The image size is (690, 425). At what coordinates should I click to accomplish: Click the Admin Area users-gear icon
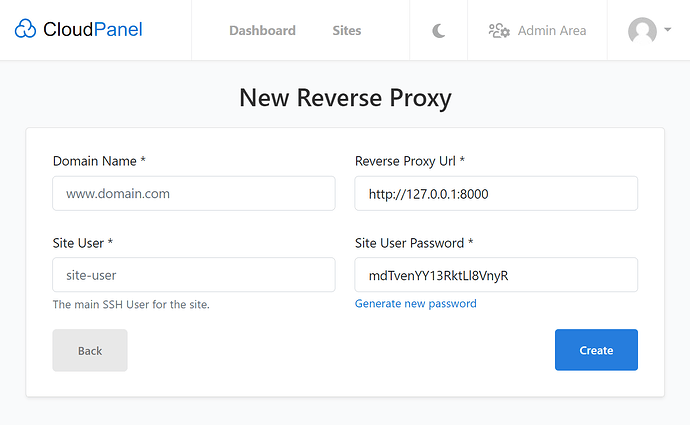pos(499,31)
